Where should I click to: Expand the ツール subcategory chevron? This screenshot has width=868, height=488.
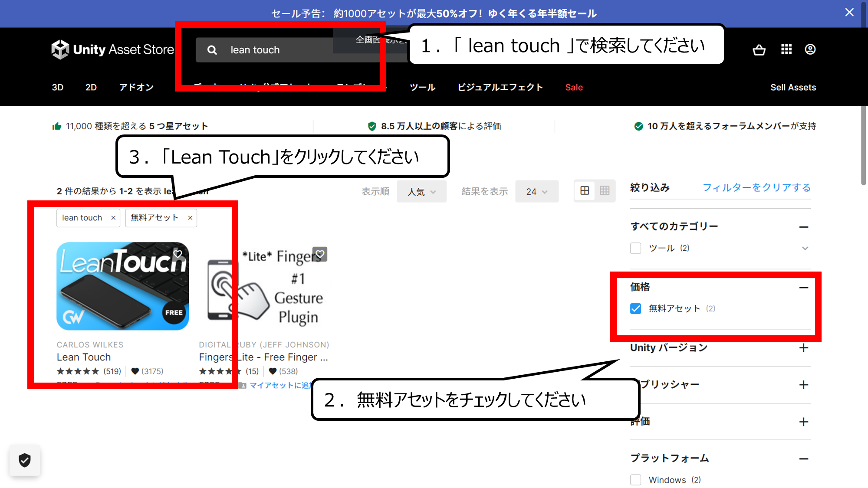click(x=805, y=248)
